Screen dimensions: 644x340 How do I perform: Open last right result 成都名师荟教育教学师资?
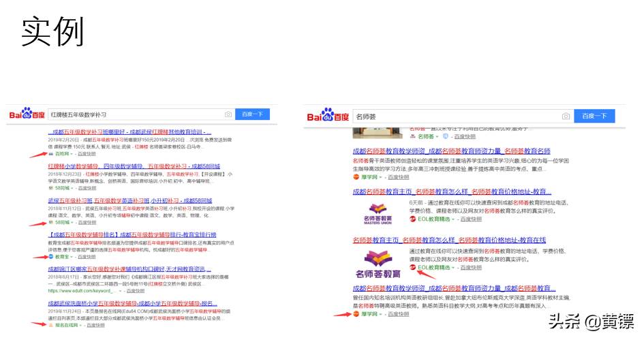click(x=455, y=288)
